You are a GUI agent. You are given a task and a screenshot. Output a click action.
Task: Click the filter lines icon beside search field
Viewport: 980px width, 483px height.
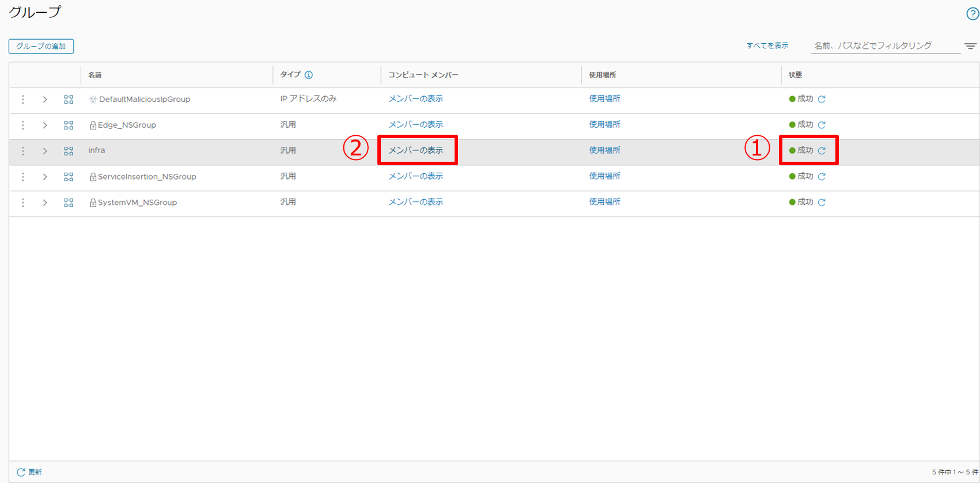970,46
